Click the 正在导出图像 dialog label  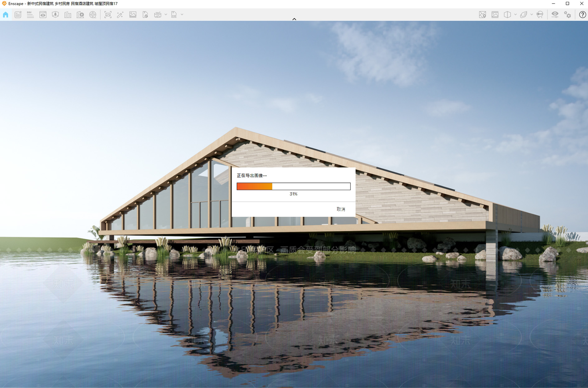[252, 175]
